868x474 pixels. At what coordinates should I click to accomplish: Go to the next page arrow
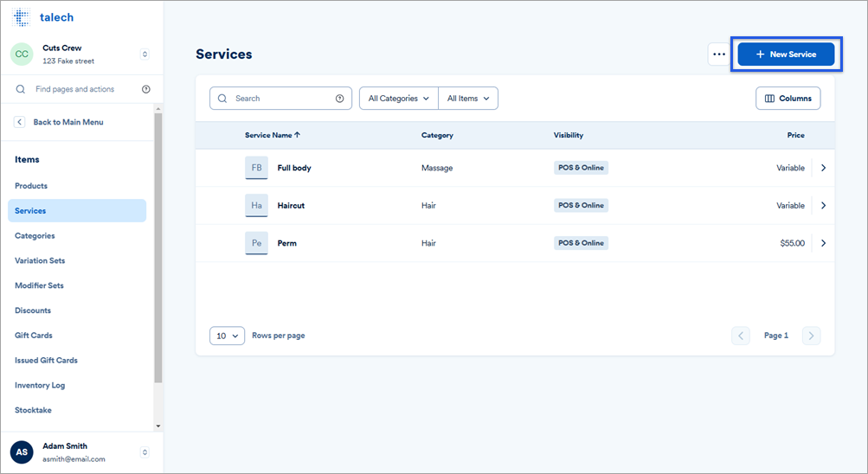pos(811,336)
